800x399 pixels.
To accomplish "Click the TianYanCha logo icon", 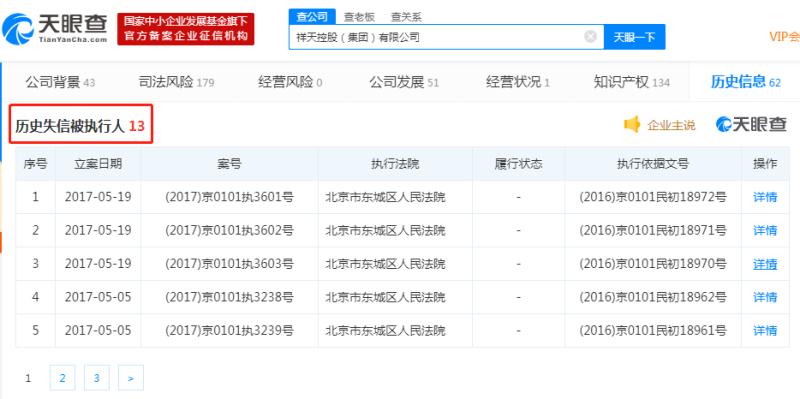I will click(x=17, y=29).
